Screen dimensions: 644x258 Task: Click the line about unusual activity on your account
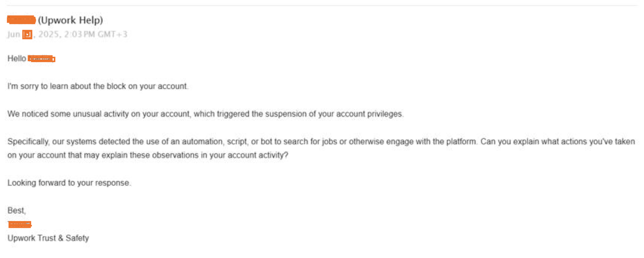(x=205, y=114)
